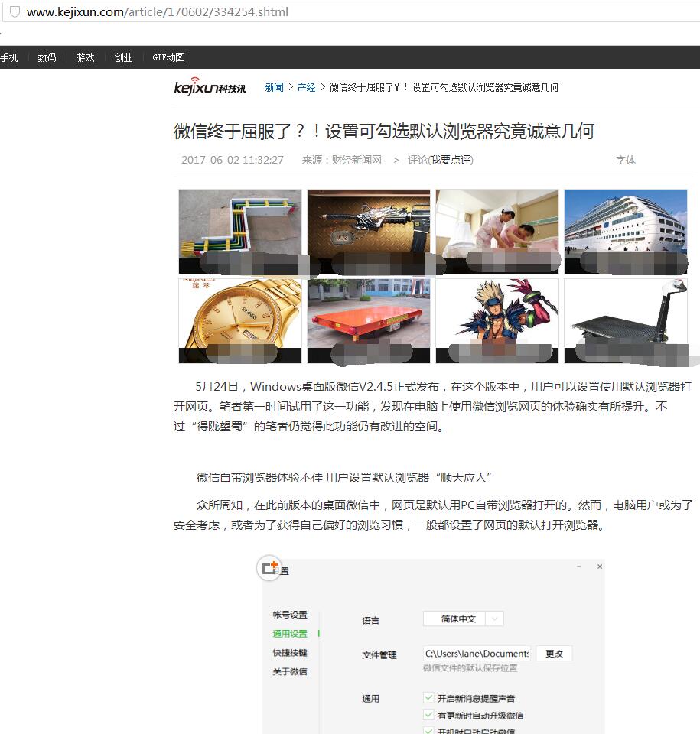The image size is (700, 734).
Task: Go to 产经 breadcrumb link
Action: pyautogui.click(x=306, y=87)
